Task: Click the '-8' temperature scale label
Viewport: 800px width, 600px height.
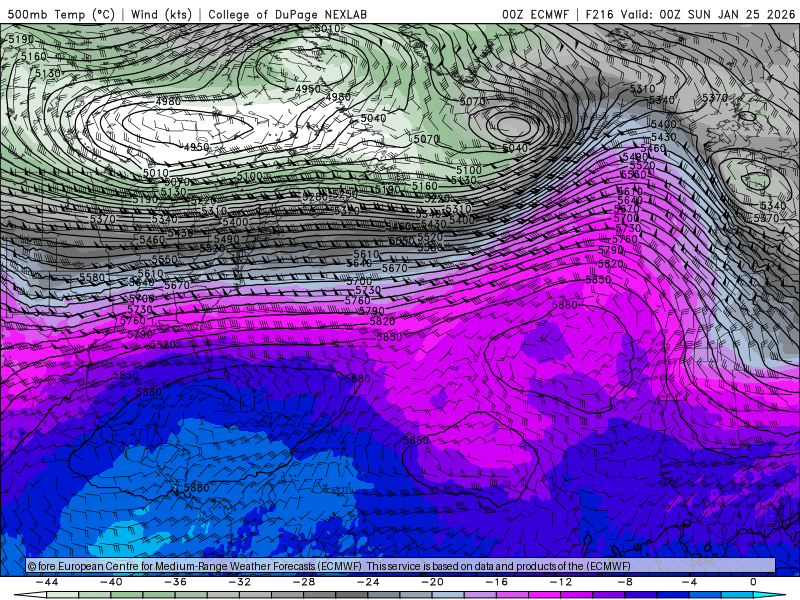Action: click(625, 582)
